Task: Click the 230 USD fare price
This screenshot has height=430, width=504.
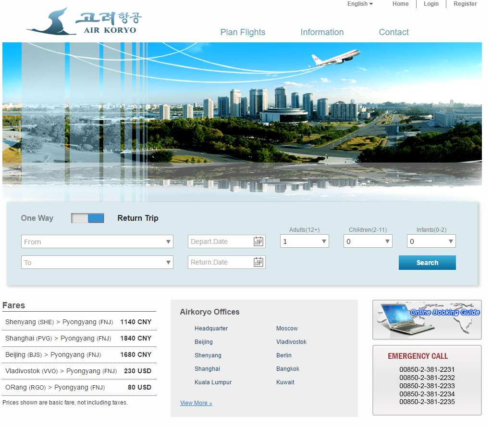Action: coord(137,371)
